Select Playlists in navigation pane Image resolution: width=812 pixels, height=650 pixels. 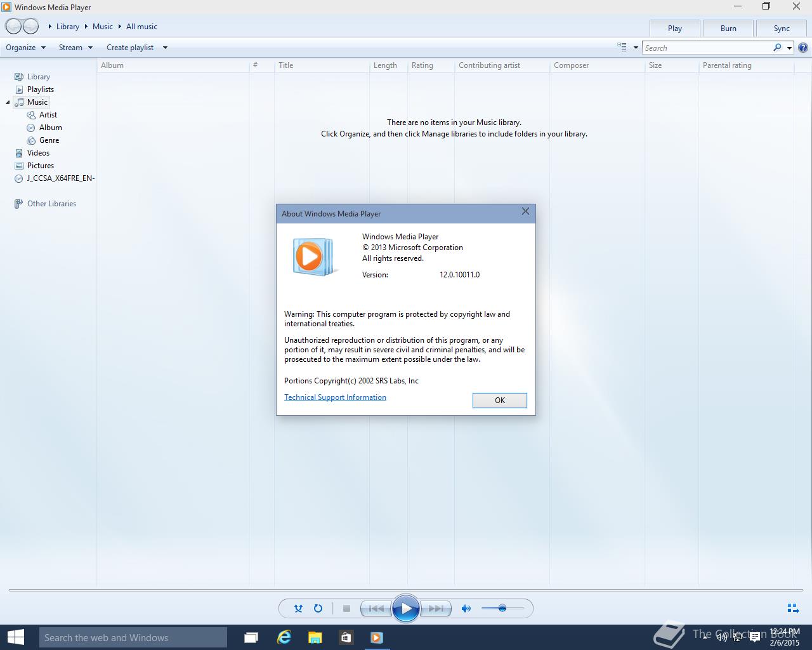pyautogui.click(x=34, y=90)
